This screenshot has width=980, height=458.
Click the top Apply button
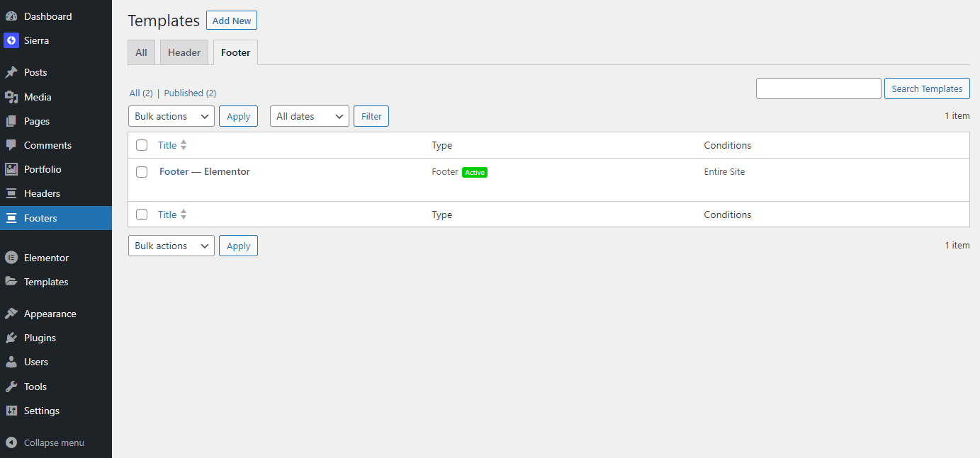(238, 116)
